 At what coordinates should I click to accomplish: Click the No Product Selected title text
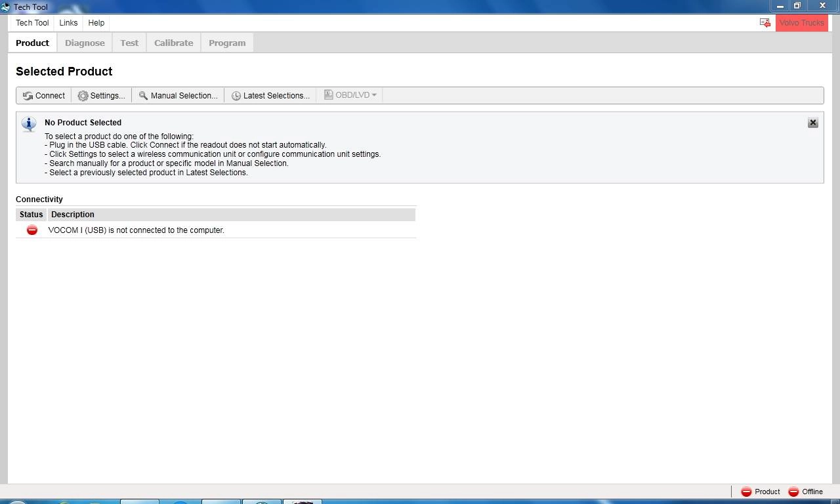83,123
